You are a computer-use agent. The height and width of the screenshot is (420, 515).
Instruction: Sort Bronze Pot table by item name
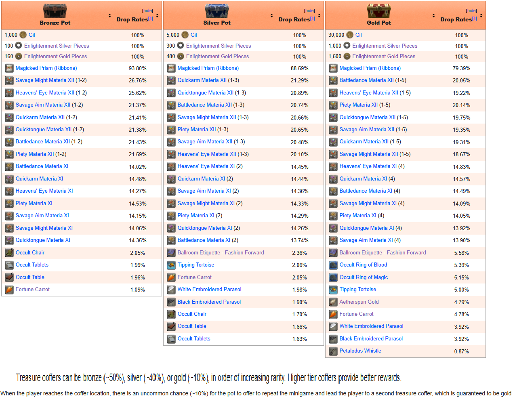[109, 16]
